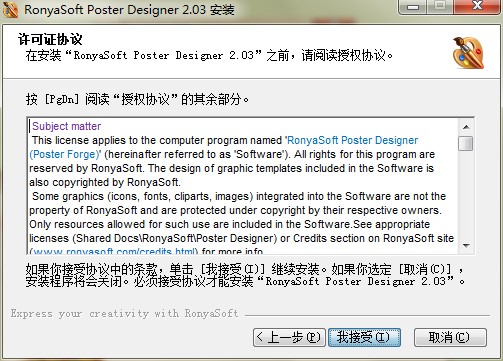Image resolution: width=503 pixels, height=361 pixels.
Task: Close the installer window
Action: 477,7
